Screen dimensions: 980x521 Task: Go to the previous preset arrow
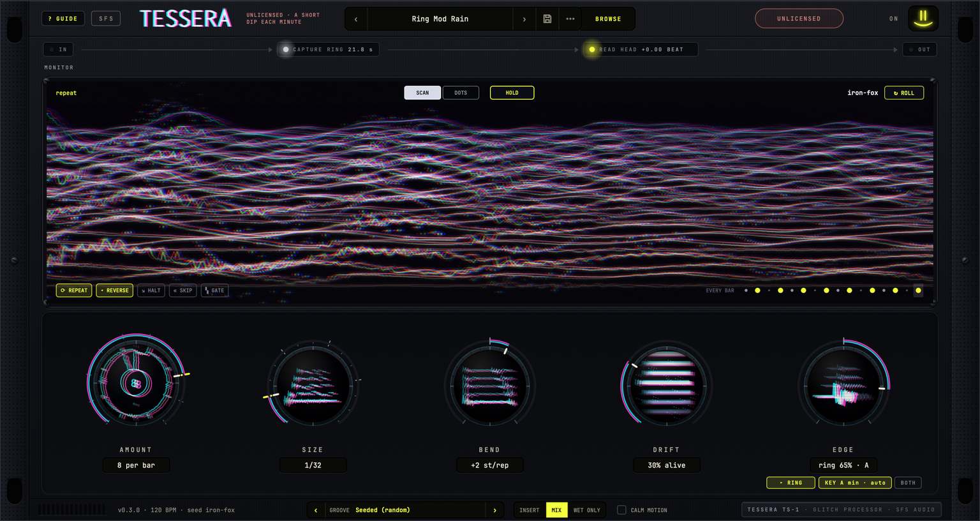pyautogui.click(x=356, y=19)
